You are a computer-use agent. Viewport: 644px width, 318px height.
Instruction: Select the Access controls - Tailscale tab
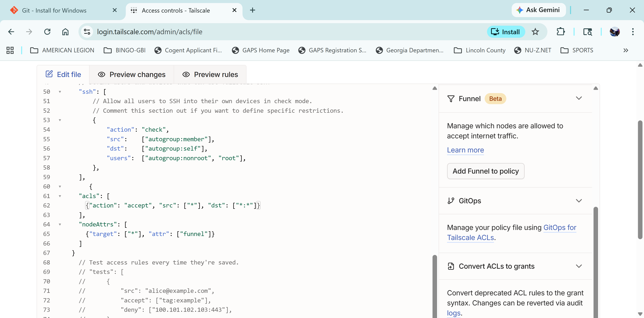pyautogui.click(x=184, y=10)
